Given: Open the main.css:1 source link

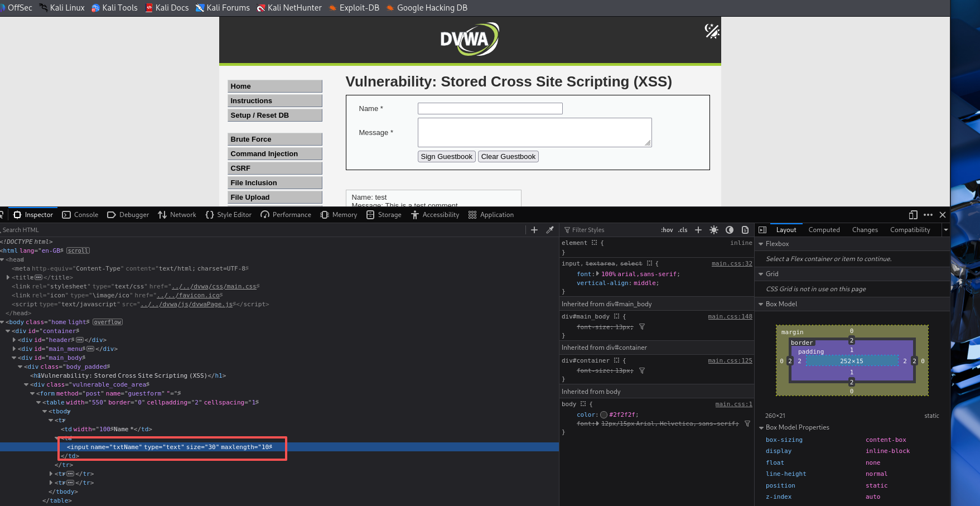Looking at the screenshot, I should 733,404.
